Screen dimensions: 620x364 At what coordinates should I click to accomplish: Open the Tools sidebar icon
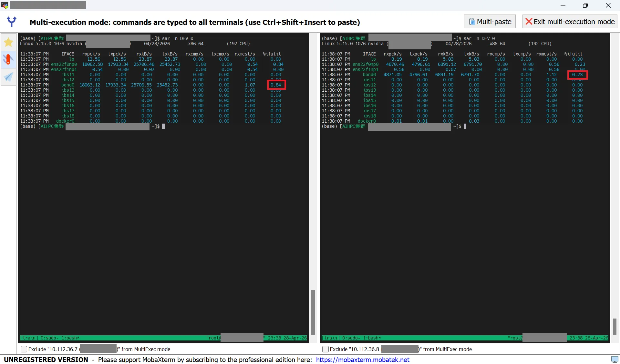point(9,59)
